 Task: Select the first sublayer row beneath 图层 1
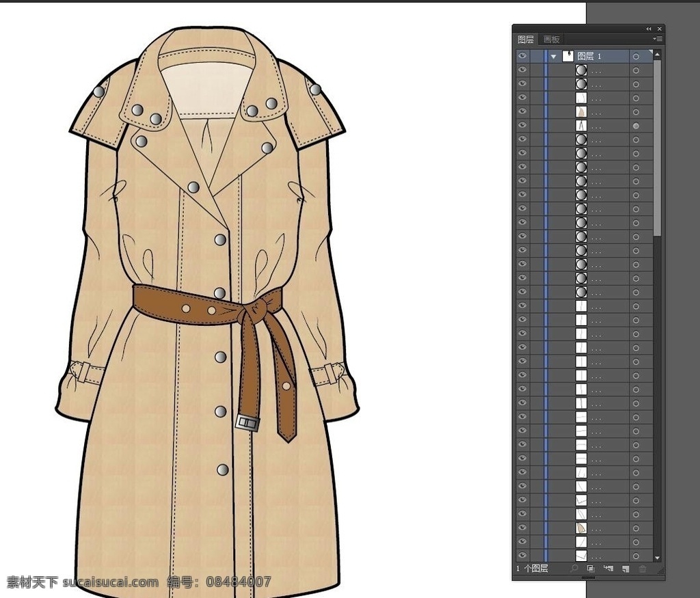pyautogui.click(x=585, y=70)
